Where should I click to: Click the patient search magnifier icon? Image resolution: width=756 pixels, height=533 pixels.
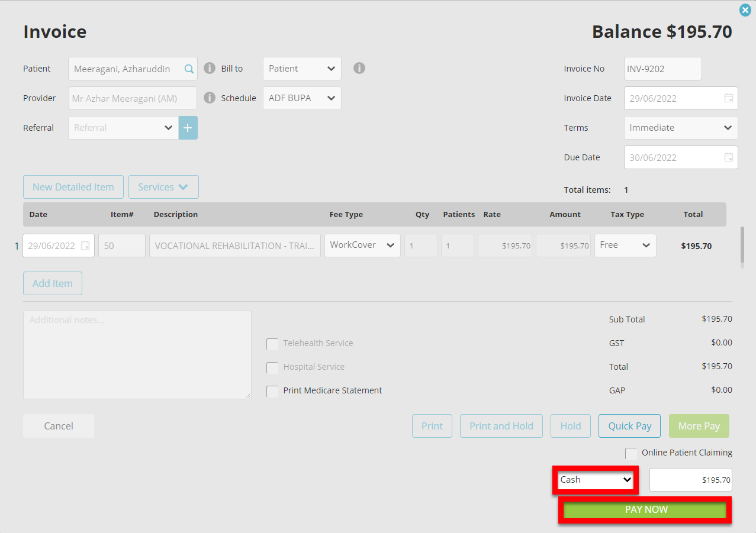[189, 69]
